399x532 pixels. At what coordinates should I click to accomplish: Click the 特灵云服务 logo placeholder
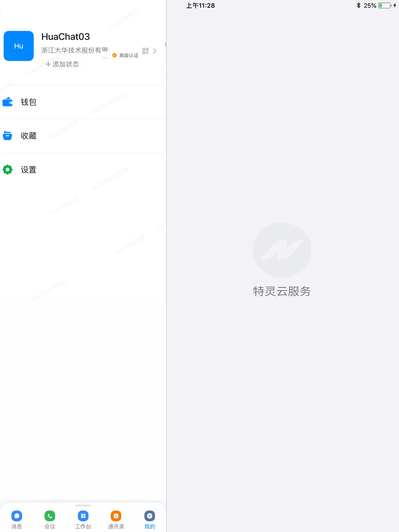[x=282, y=250]
